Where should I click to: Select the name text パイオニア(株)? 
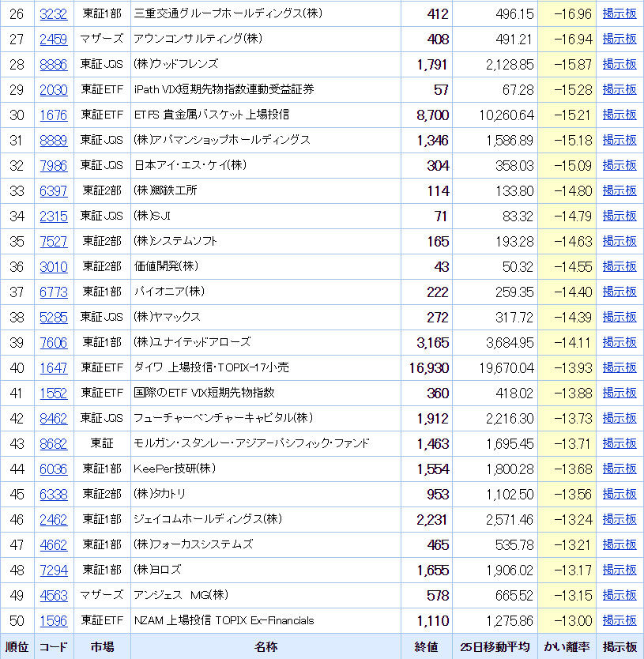click(169, 292)
